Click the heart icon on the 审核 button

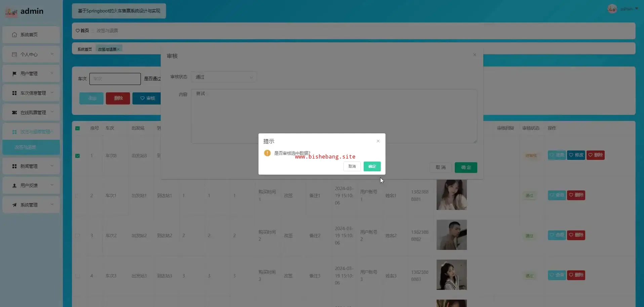[x=143, y=98]
